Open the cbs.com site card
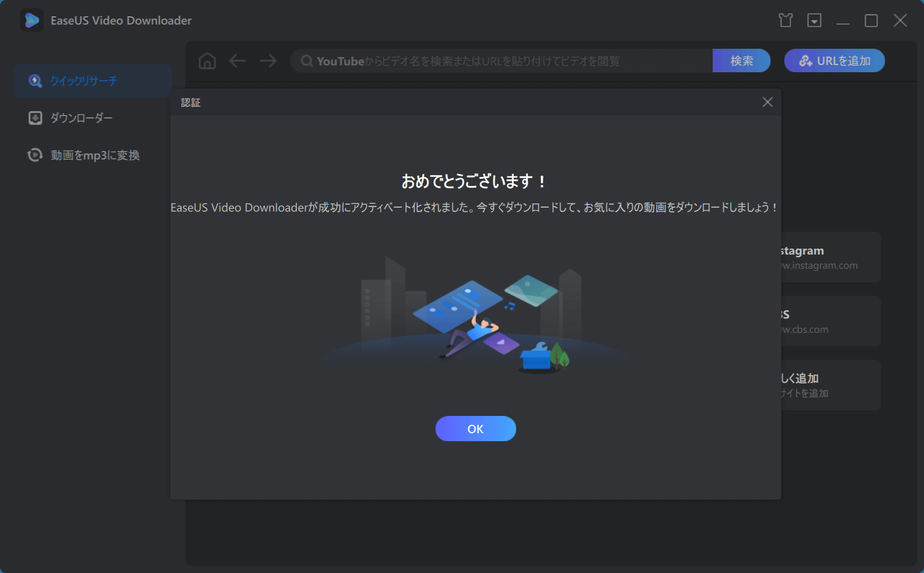924x573 pixels. [x=831, y=321]
